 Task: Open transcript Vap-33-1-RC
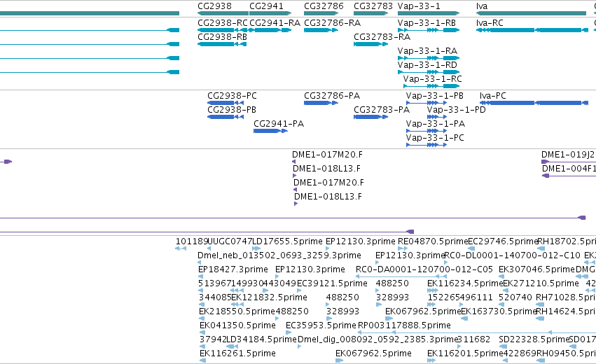tap(432, 79)
